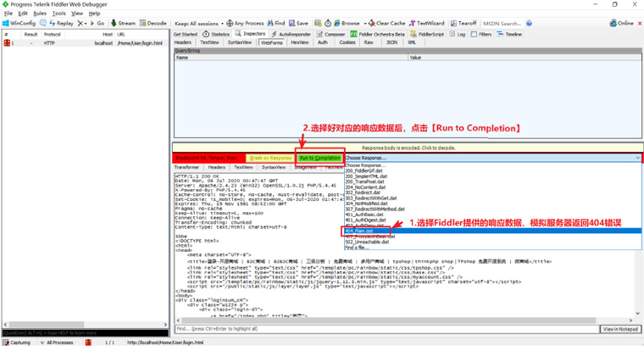Toggle Stream mode in the toolbar
The image size is (644, 346).
pos(123,24)
